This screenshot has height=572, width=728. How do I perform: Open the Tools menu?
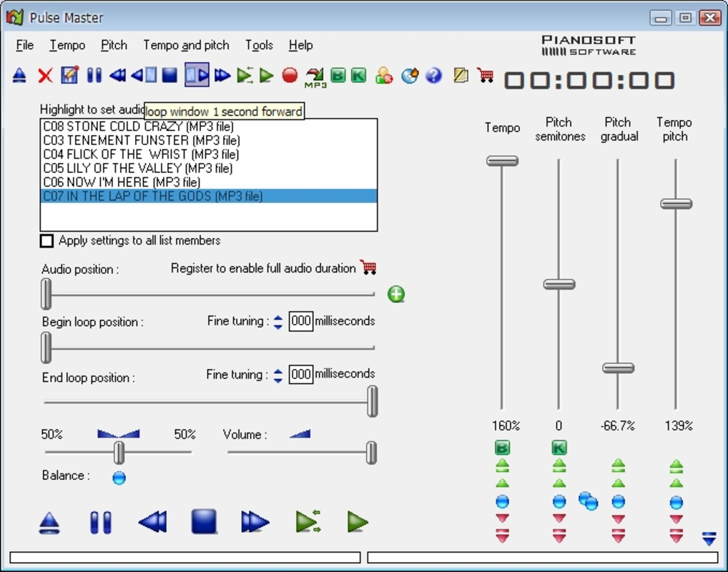(x=259, y=45)
